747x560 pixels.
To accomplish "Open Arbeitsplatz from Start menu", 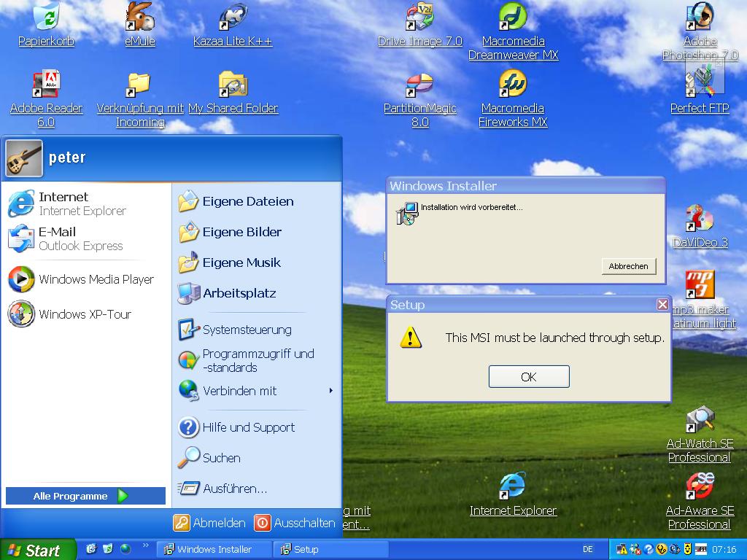I will tap(256, 293).
